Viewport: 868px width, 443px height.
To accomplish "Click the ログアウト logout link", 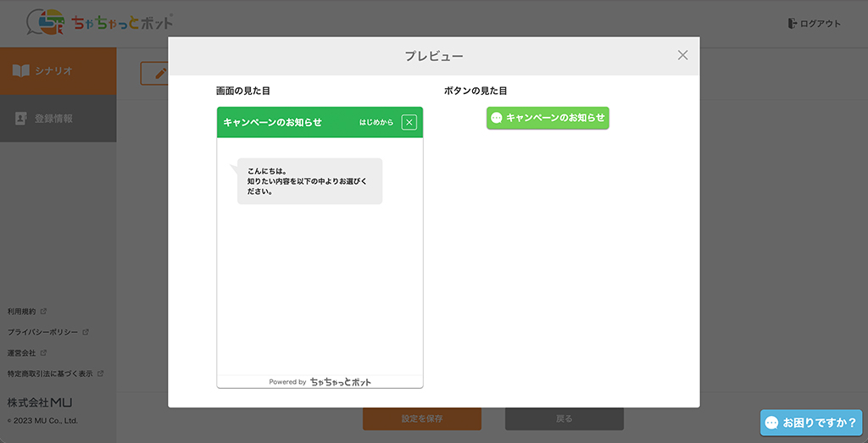I will pos(814,24).
